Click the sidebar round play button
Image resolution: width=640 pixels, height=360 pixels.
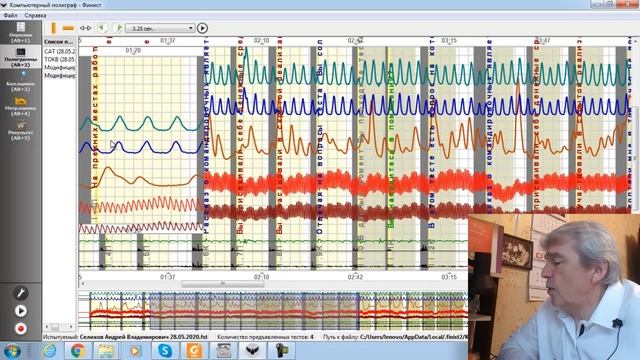point(21,311)
